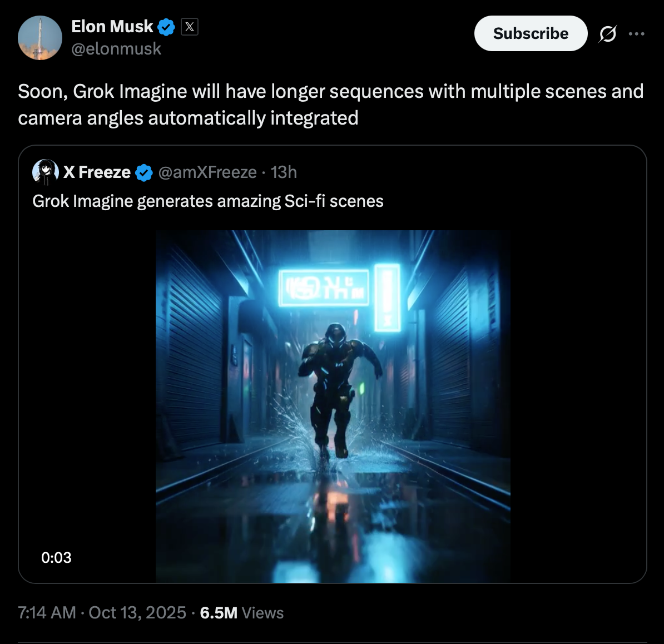Open the more options menu on the tweet
664x644 pixels.
click(x=637, y=32)
